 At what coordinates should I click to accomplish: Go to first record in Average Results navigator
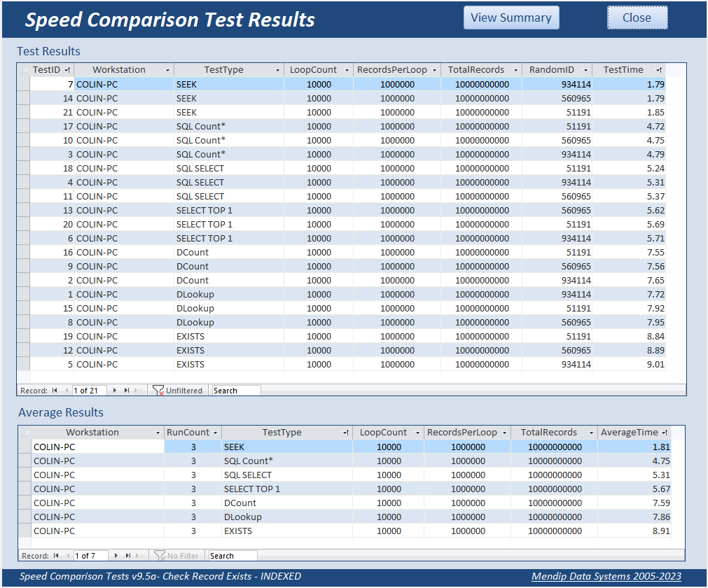(56, 556)
